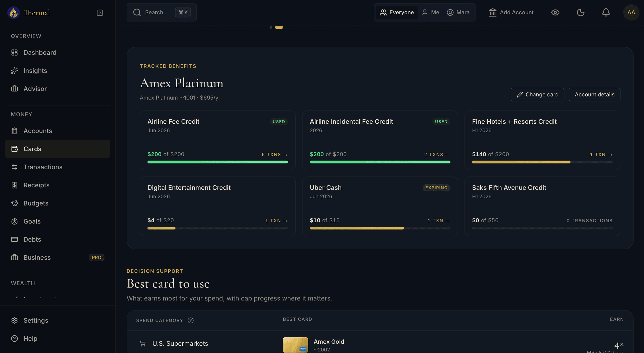644x353 pixels.
Task: Click the Advisor briefcase icon
Action: (14, 89)
